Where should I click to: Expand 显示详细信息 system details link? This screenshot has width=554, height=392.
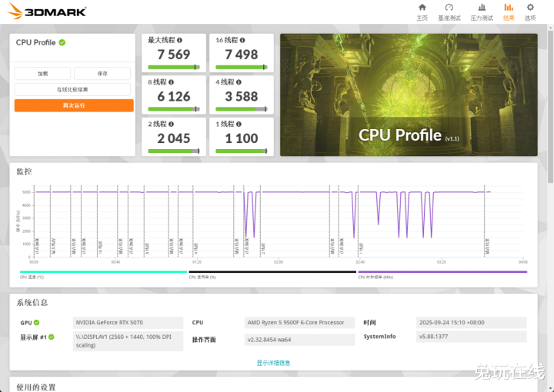point(273,363)
